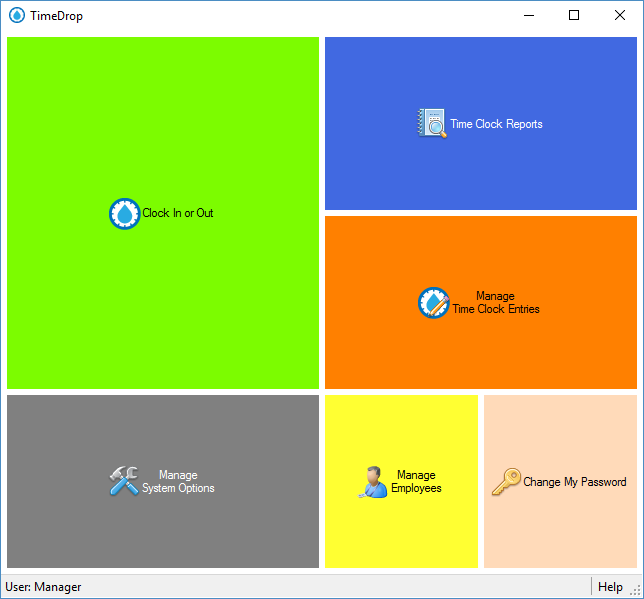Close the TimeDrop window

pos(620,16)
